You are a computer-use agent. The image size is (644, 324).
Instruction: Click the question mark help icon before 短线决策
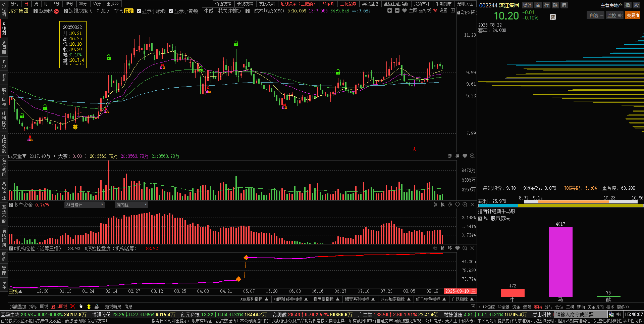66,11
